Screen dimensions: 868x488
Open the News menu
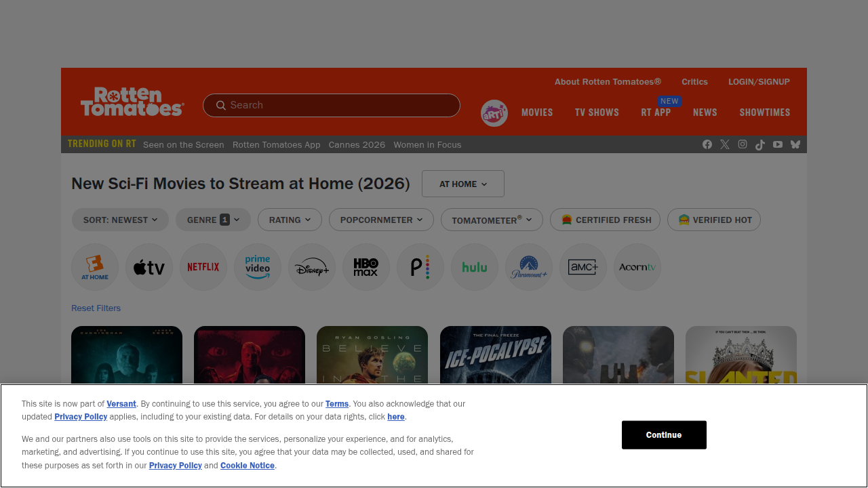(x=705, y=113)
